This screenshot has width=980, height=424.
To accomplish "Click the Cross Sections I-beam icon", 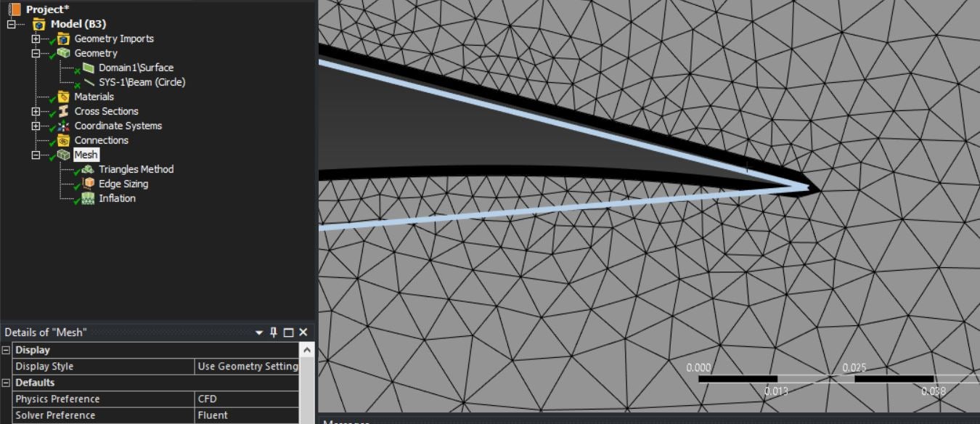I will point(63,111).
